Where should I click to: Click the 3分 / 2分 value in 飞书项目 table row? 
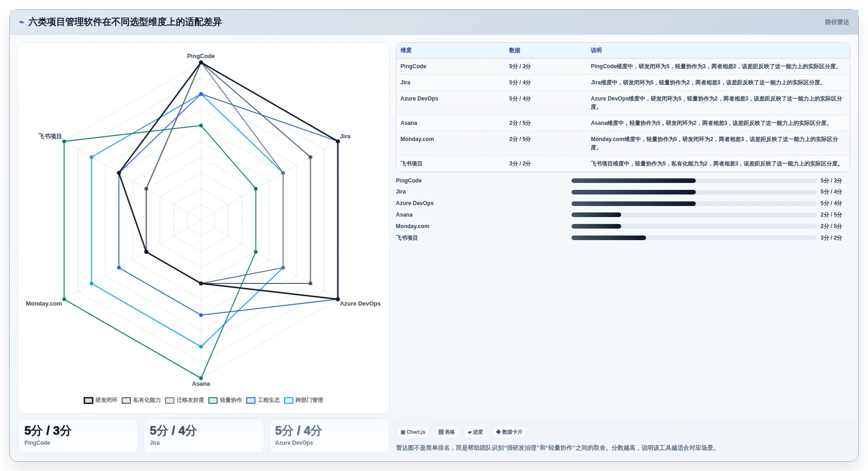[520, 164]
